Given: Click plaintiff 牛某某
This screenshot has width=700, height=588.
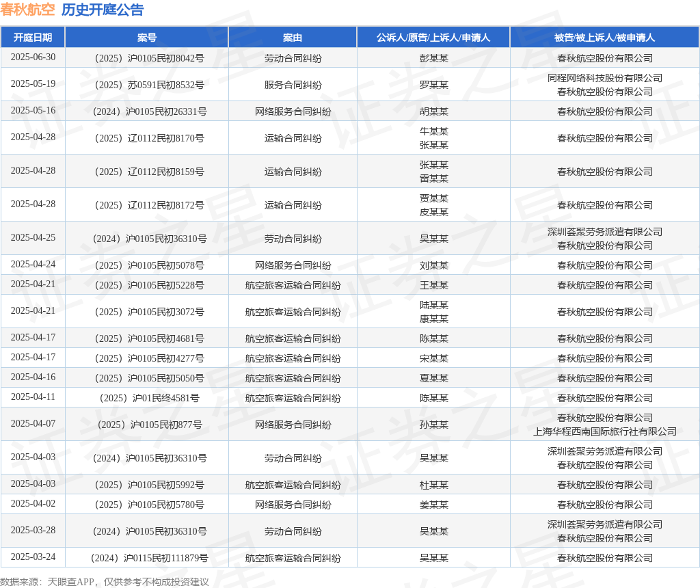Looking at the screenshot, I should [x=434, y=131].
